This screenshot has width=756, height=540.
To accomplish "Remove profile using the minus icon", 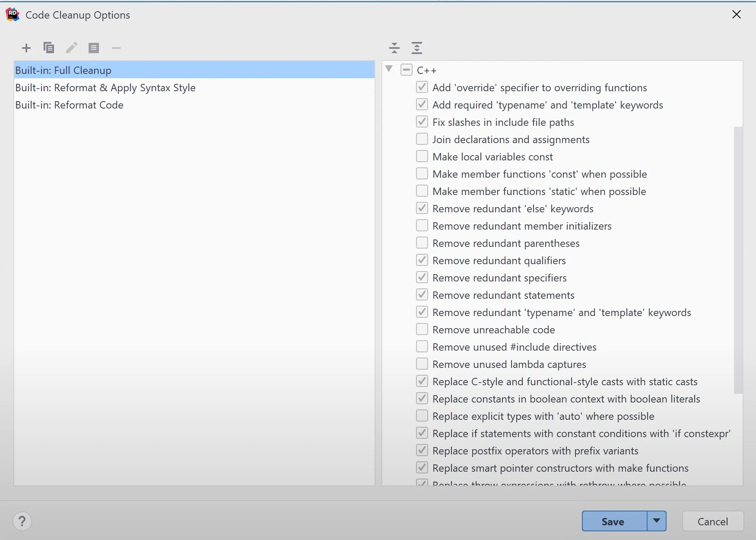I will tap(116, 48).
